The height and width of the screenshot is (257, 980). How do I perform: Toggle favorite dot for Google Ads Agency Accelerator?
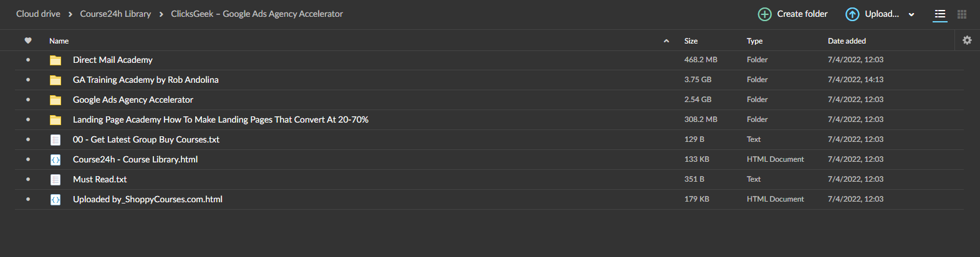click(28, 100)
